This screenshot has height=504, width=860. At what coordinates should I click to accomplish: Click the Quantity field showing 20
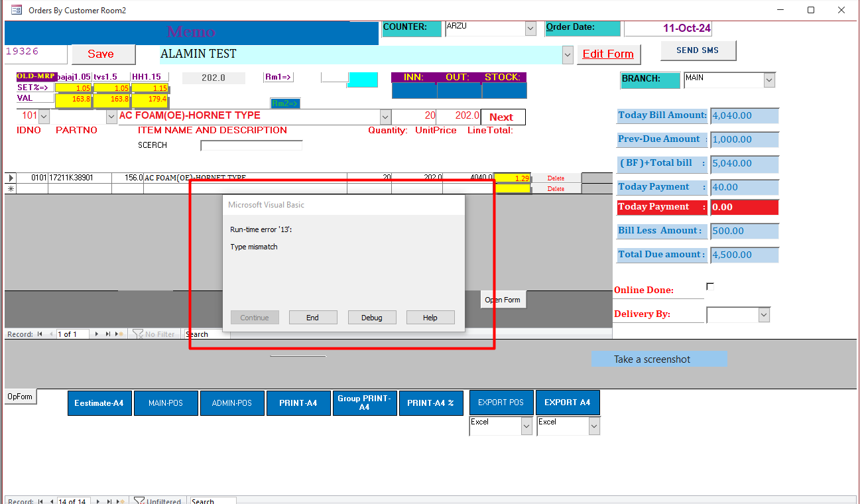[x=414, y=116]
